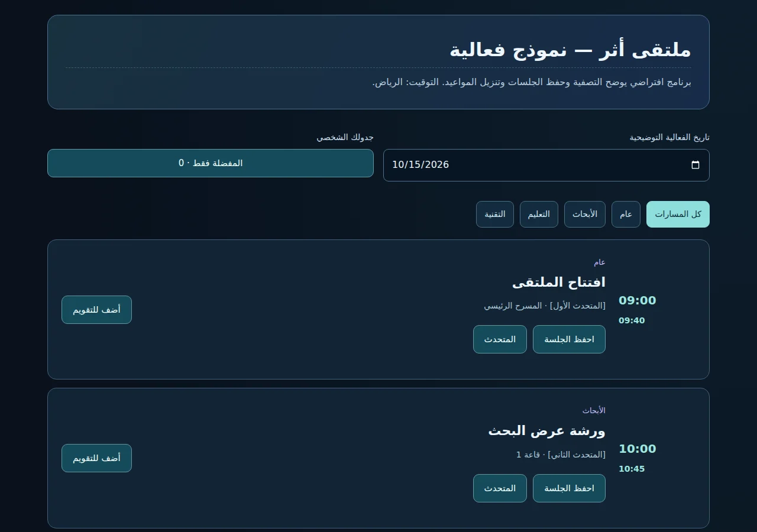Save the ورشة عرض البحث session
Screen dimensions: 757x532
[x=569, y=488]
